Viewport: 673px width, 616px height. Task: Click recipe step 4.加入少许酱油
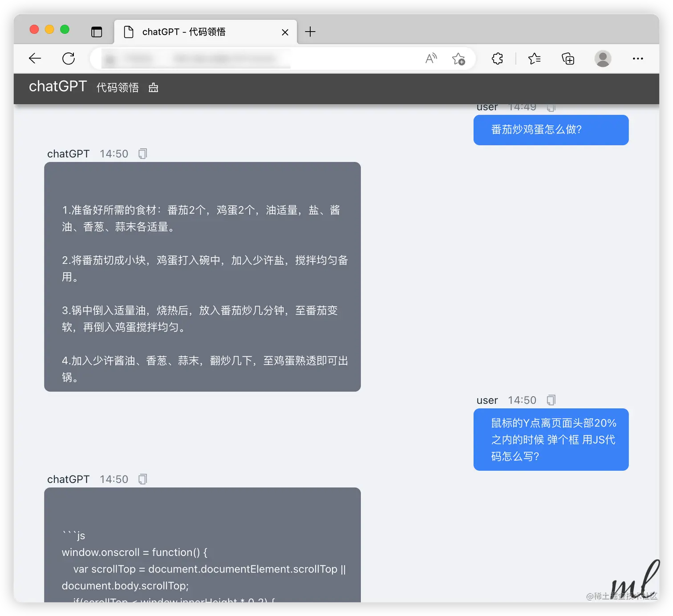[205, 369]
